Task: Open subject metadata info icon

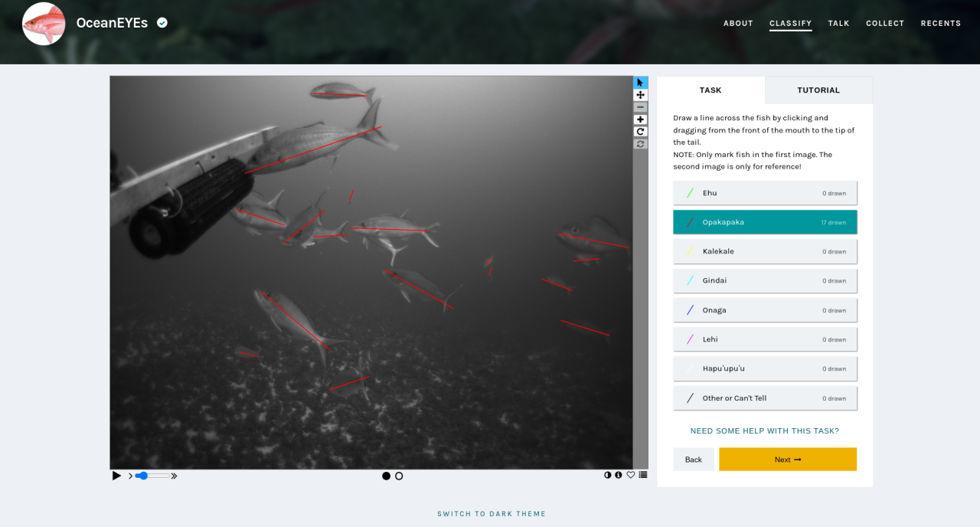Action: [x=619, y=475]
